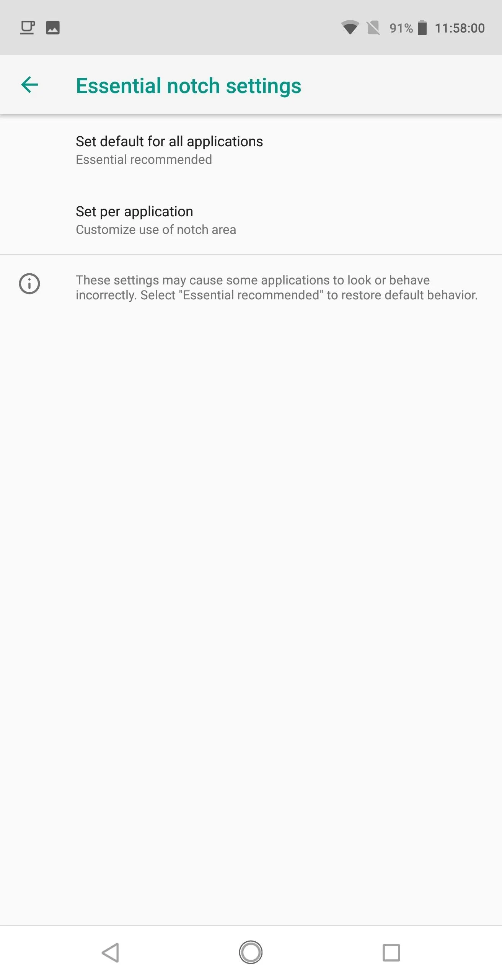This screenshot has height=980, width=502.
Task: Tap the teal back arrow in header
Action: (x=29, y=85)
